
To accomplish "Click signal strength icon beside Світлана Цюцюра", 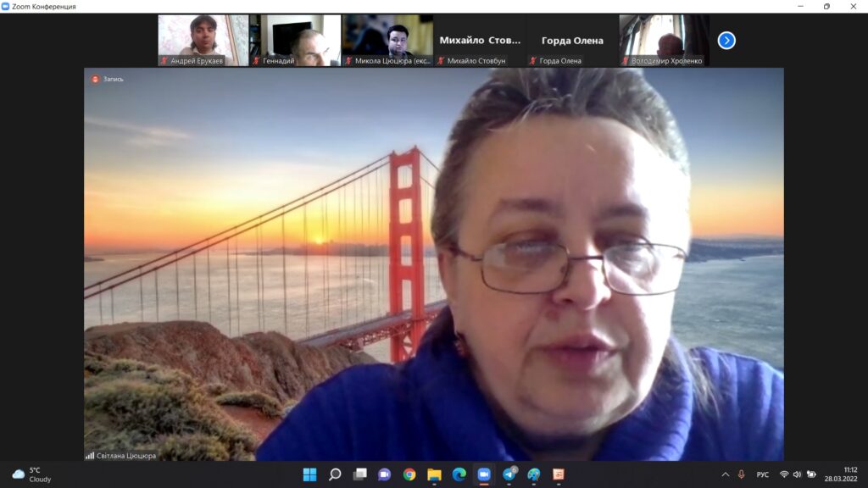I will click(x=90, y=456).
